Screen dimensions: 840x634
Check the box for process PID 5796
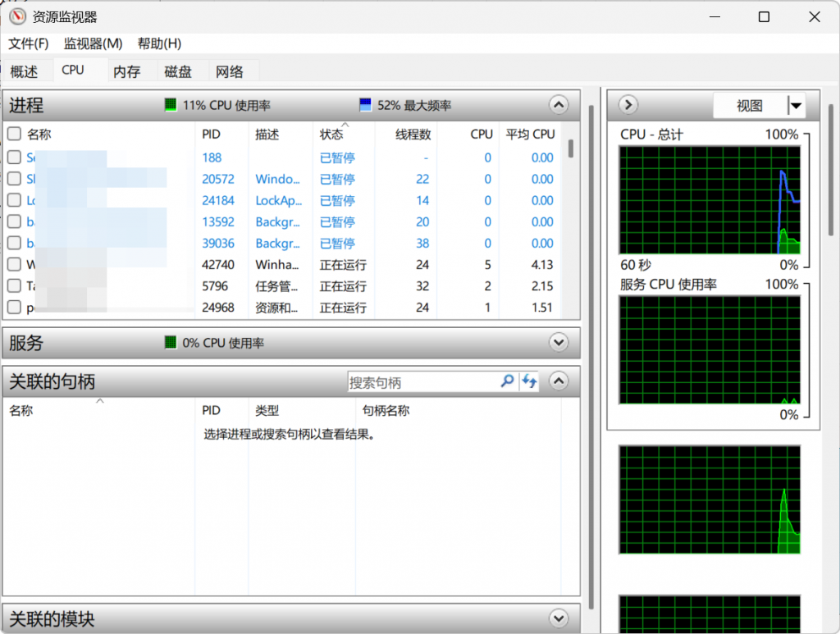coord(15,286)
